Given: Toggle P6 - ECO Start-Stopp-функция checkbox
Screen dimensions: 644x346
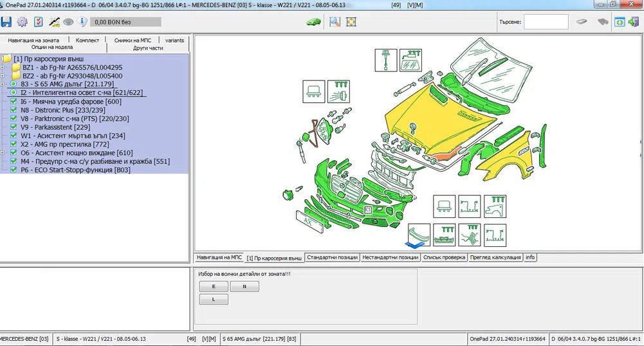Looking at the screenshot, I should [x=14, y=170].
